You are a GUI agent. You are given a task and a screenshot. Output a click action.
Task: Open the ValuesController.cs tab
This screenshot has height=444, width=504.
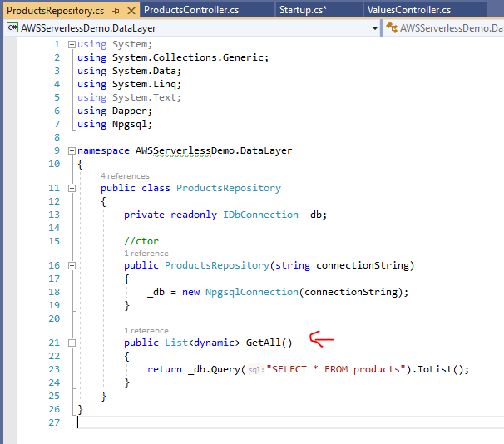tap(409, 10)
